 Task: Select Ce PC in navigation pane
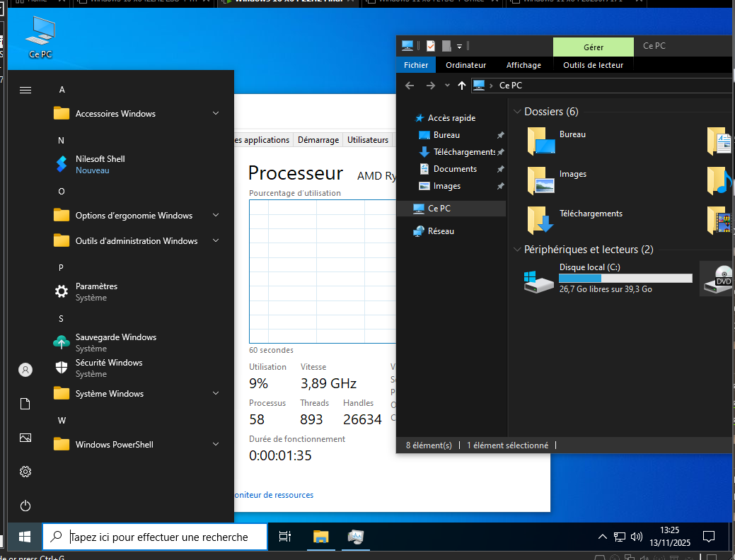click(452, 209)
